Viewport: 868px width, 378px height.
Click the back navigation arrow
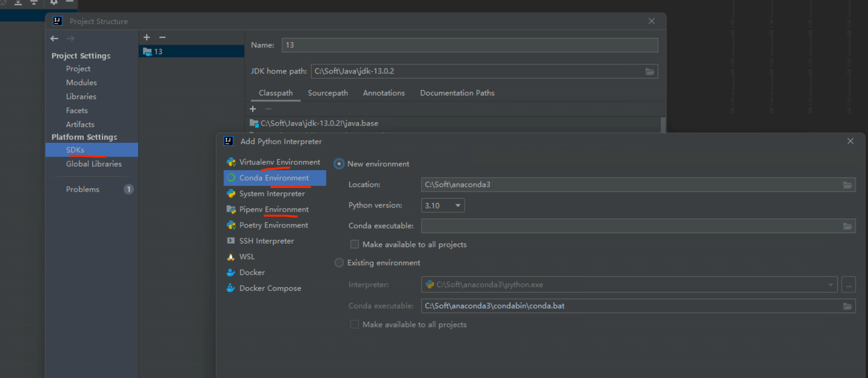54,39
